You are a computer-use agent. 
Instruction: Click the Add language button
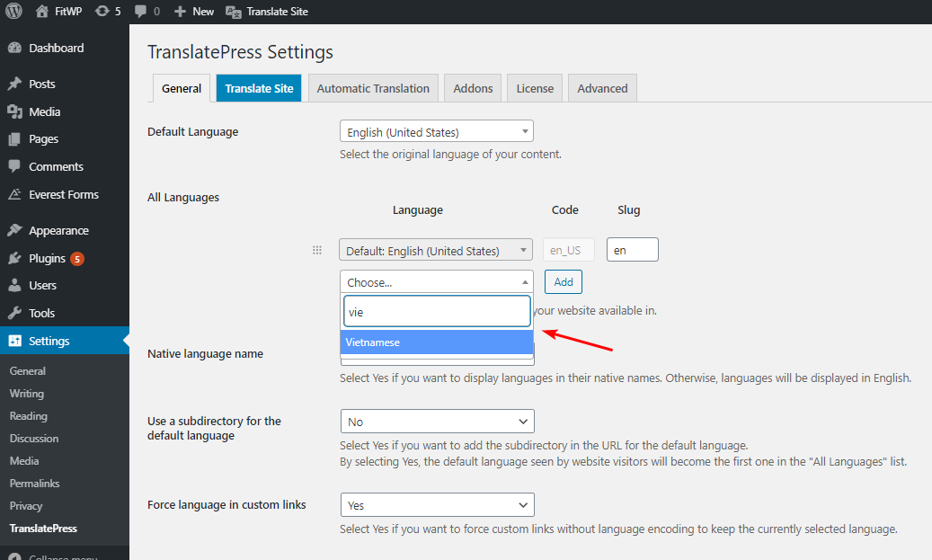coord(564,282)
